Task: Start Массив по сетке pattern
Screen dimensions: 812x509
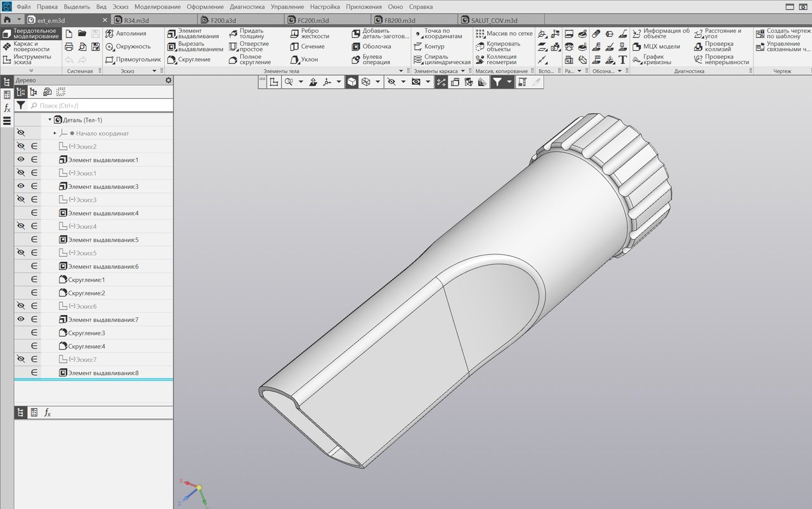Action: coord(504,33)
